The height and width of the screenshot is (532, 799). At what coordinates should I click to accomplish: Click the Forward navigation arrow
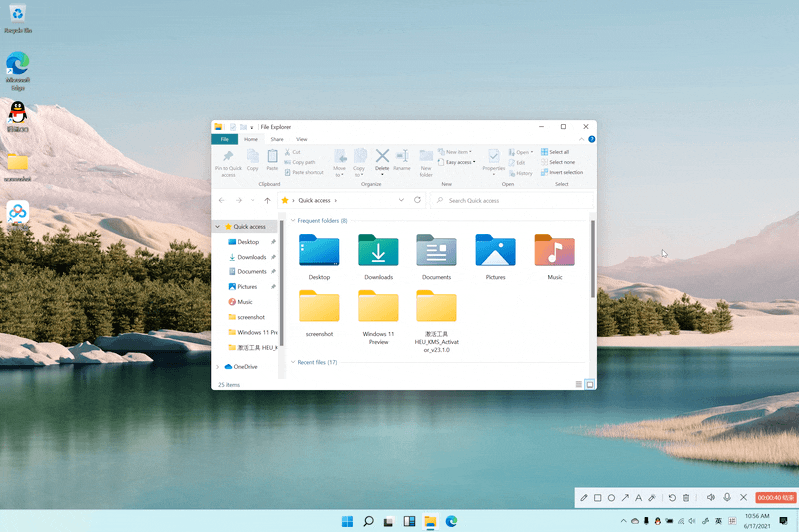[x=238, y=200]
